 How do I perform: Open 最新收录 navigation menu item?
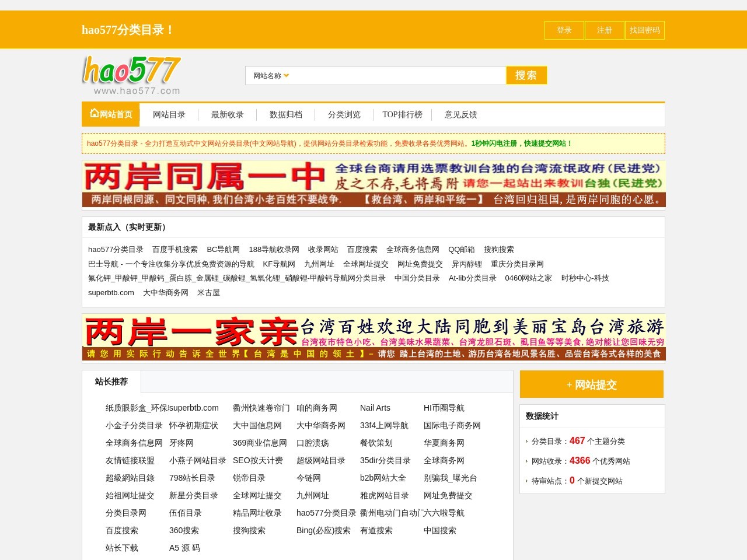(x=227, y=115)
